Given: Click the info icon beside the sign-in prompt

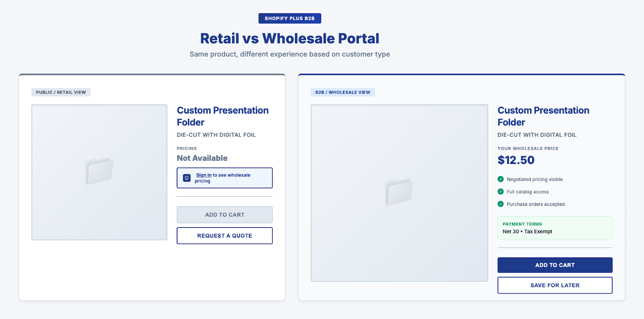Looking at the screenshot, I should (186, 178).
